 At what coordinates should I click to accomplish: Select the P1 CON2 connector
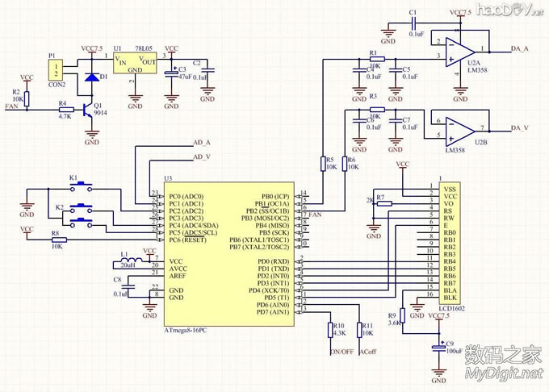point(56,70)
